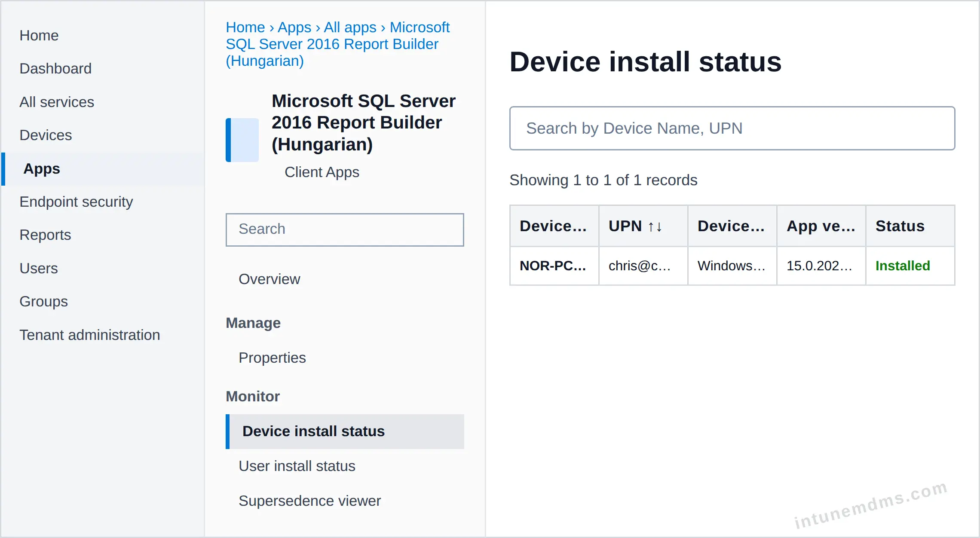The image size is (980, 538).
Task: Open Endpoint security section
Action: [76, 202]
